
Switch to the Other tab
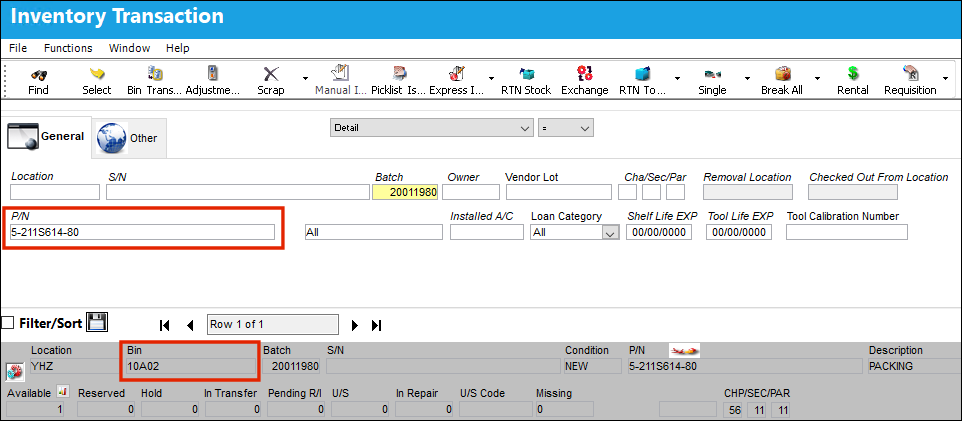click(128, 136)
